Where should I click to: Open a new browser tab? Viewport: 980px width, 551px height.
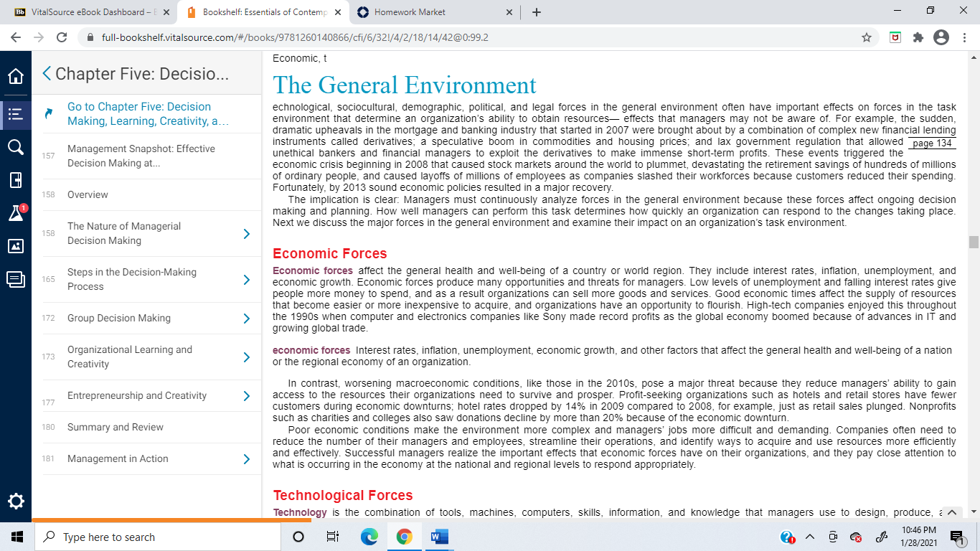coord(537,12)
